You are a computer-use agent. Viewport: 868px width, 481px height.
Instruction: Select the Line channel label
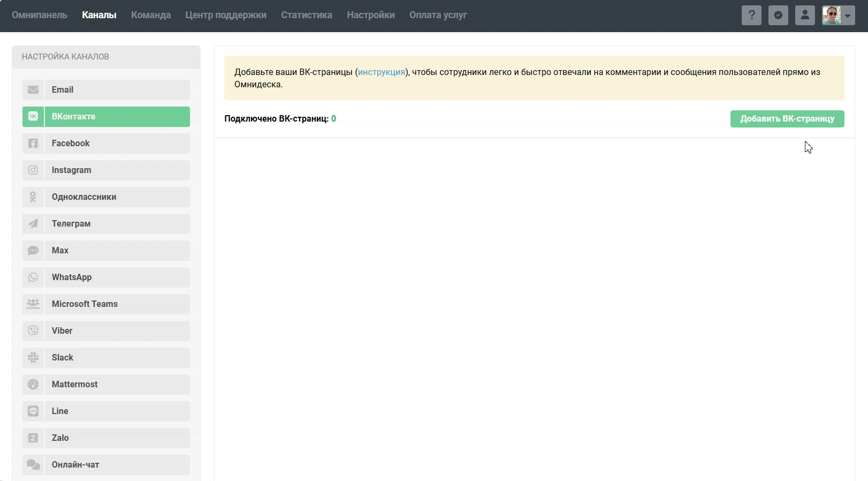(60, 411)
